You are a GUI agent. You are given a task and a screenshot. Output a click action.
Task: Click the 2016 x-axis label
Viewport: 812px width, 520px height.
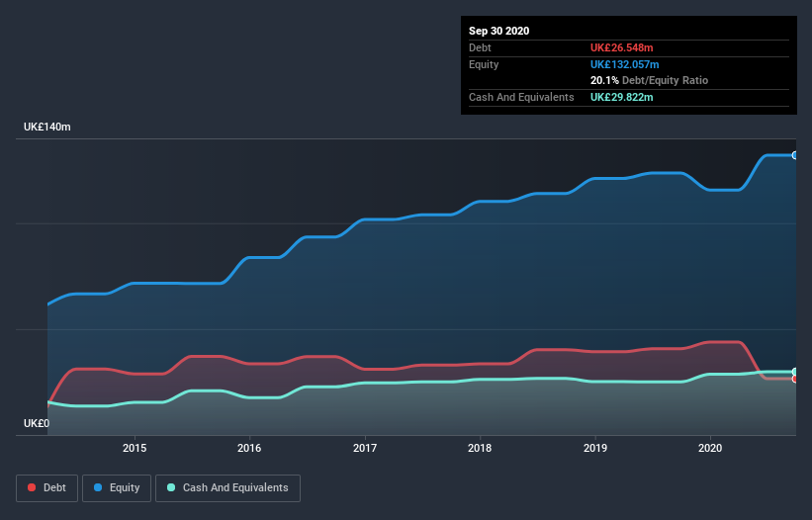point(249,448)
